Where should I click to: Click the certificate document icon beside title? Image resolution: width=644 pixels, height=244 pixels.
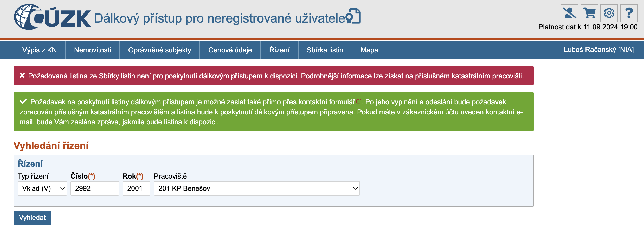coord(354,16)
